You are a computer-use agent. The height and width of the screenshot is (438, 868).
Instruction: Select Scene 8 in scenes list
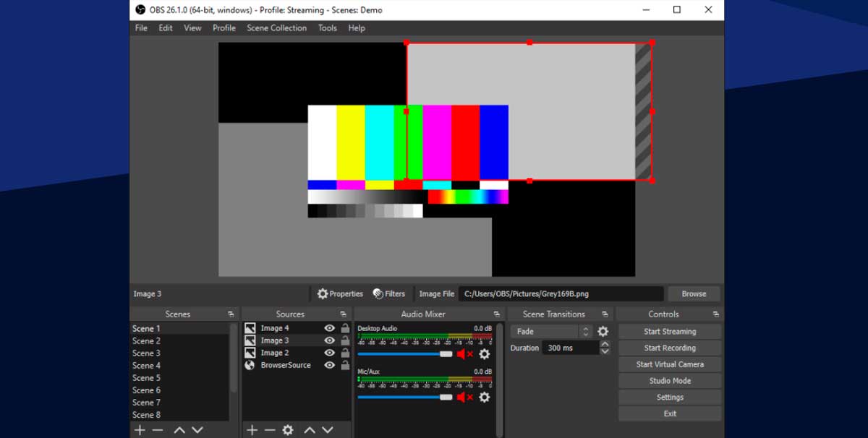tap(179, 415)
